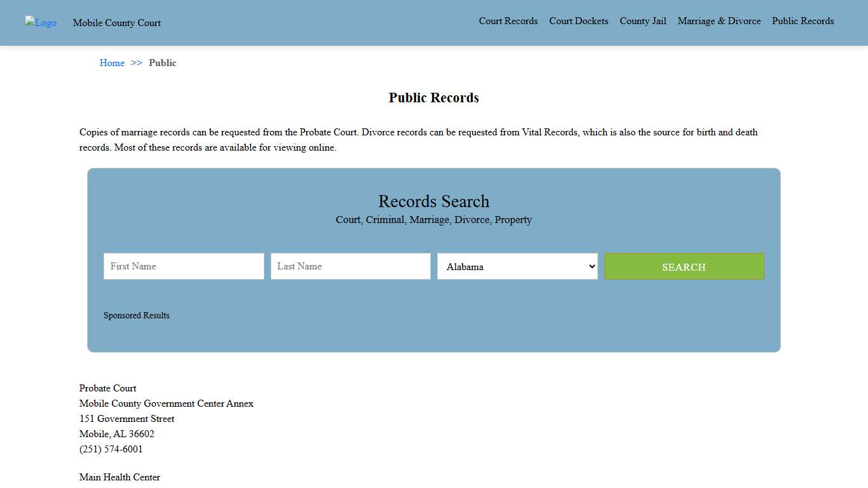Click the Logo image in the header
Image resolution: width=868 pixels, height=488 pixels.
tap(40, 23)
